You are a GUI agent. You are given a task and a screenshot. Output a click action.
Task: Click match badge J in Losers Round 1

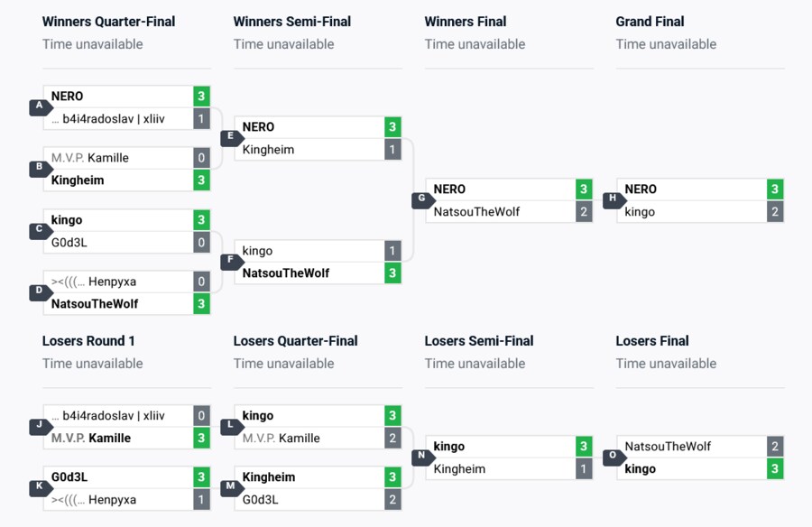[38, 427]
